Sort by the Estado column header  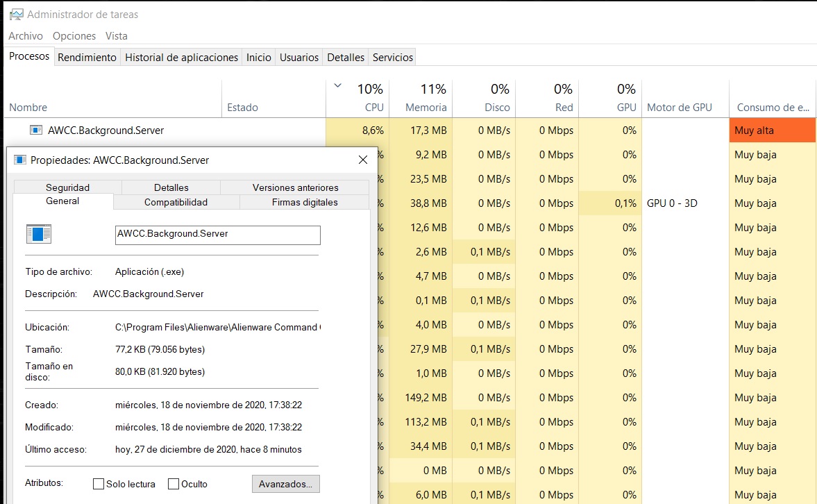[273, 99]
